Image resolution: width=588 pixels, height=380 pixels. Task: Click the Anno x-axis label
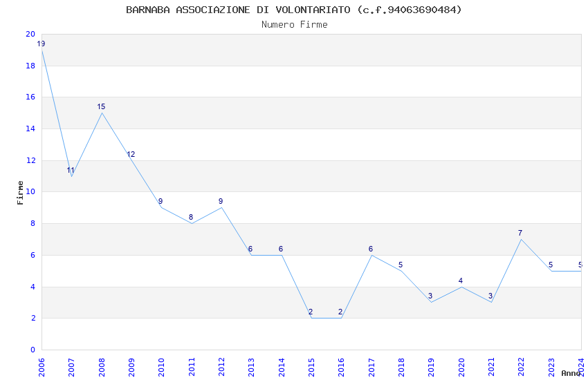point(571,373)
